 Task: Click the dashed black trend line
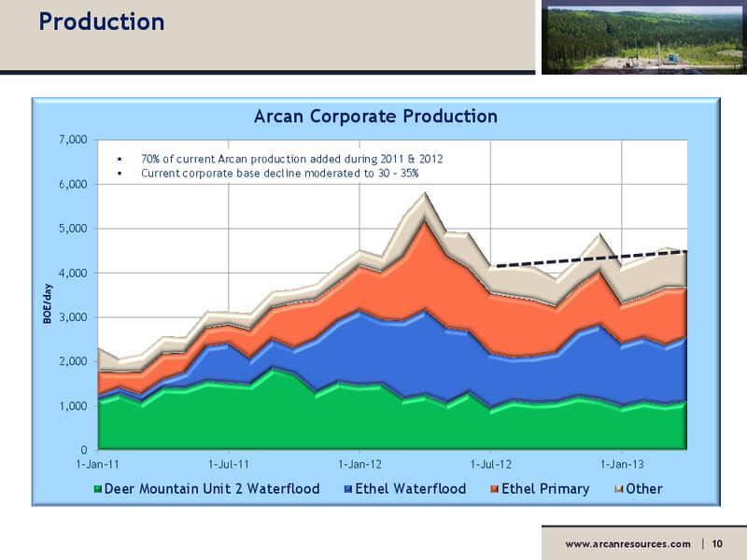591,259
